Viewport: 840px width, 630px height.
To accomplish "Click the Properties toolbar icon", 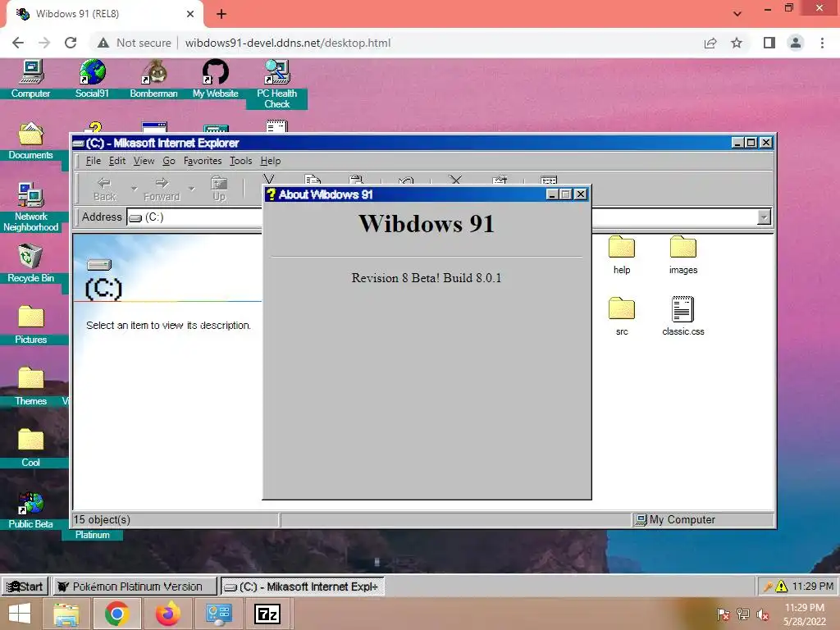I will point(500,180).
